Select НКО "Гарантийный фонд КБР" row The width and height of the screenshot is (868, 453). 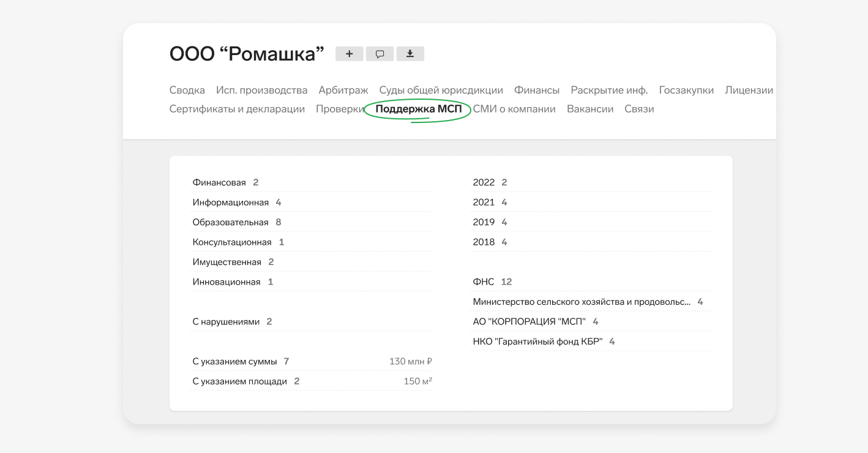tap(537, 342)
